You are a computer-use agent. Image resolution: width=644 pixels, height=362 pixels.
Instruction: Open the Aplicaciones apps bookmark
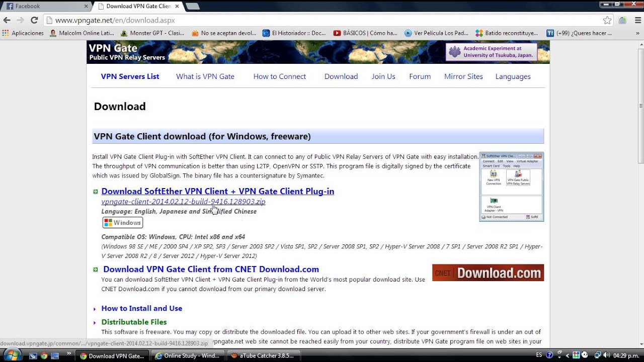[23, 33]
